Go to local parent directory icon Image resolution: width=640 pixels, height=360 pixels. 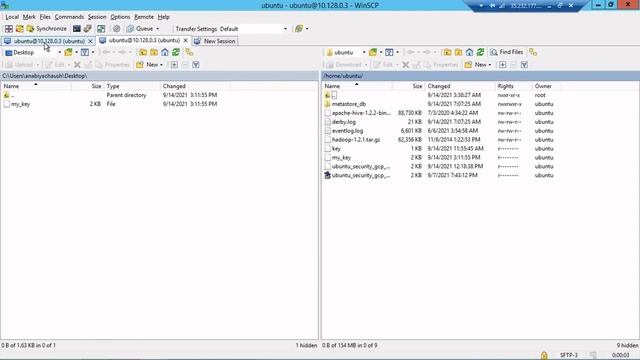tap(143, 52)
